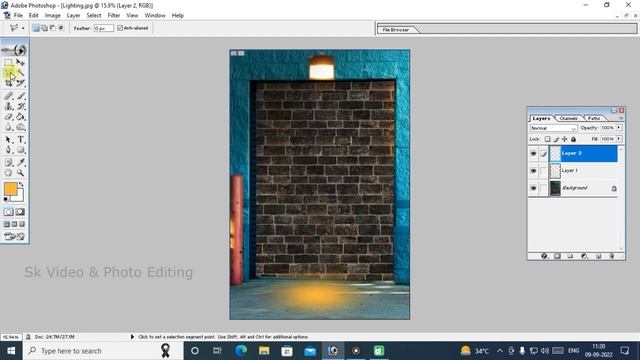Select the Zoom tool
This screenshot has width=640, height=360.
pos(20,173)
